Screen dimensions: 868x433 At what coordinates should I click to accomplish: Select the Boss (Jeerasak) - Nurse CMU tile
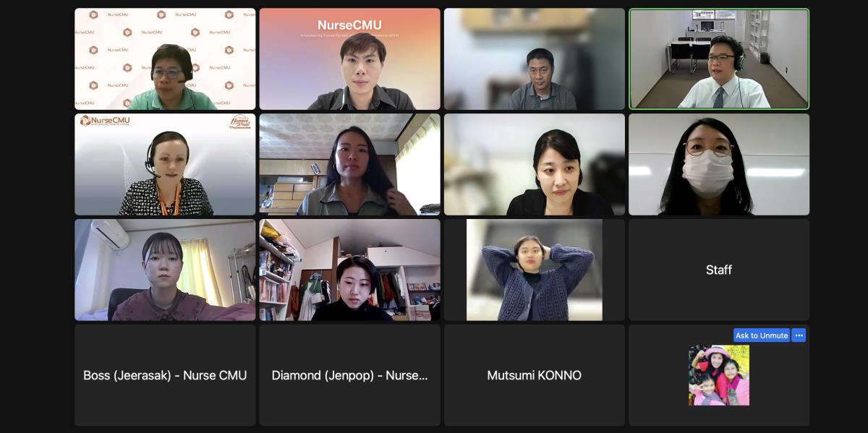tap(165, 375)
